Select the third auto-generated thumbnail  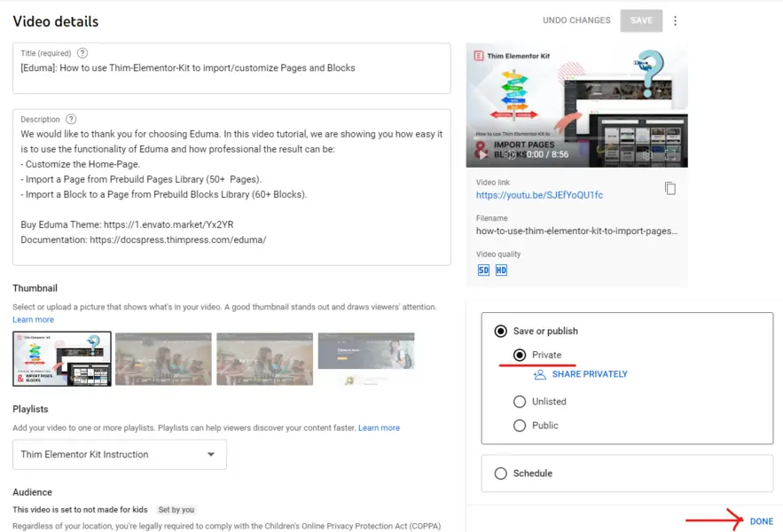pos(264,359)
